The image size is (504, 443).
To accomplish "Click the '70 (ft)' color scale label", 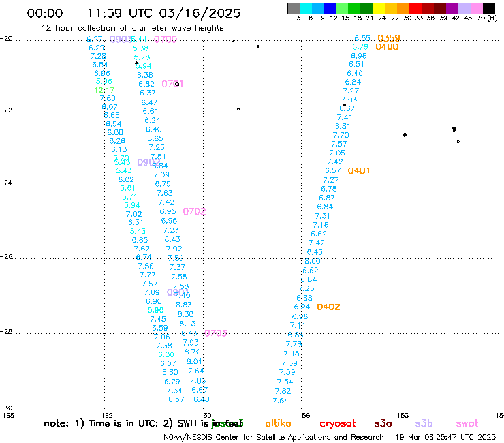I will 487,18.
